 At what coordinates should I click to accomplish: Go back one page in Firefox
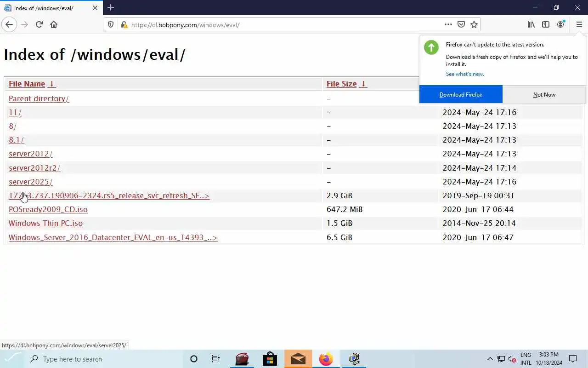pos(9,24)
